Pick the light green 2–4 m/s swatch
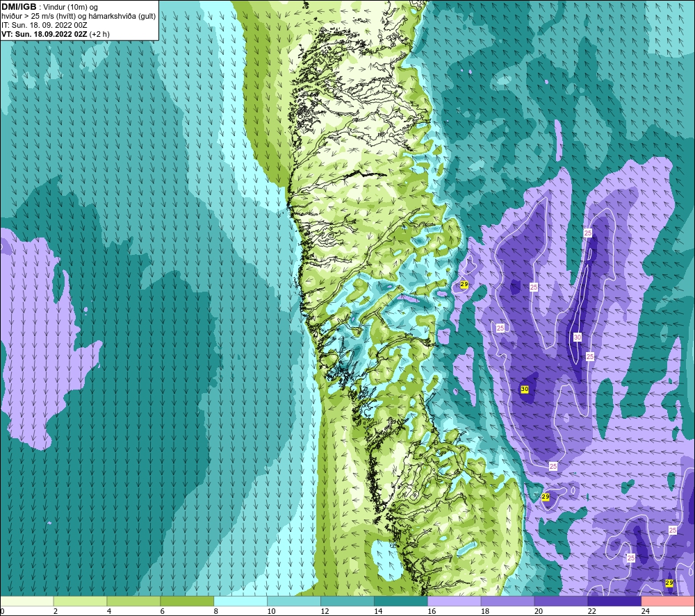Image resolution: width=695 pixels, height=616 pixels. 80,601
